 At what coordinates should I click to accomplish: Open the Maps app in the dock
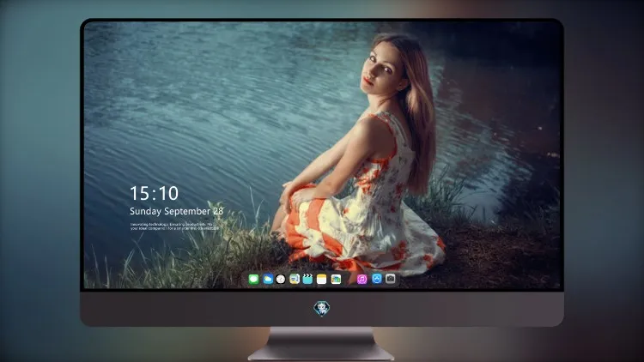tap(295, 280)
